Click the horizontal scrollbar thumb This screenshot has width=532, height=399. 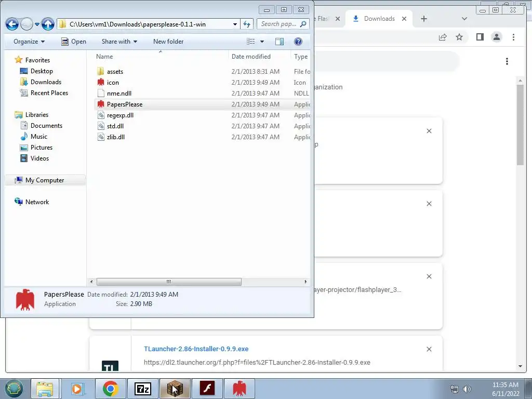click(169, 282)
